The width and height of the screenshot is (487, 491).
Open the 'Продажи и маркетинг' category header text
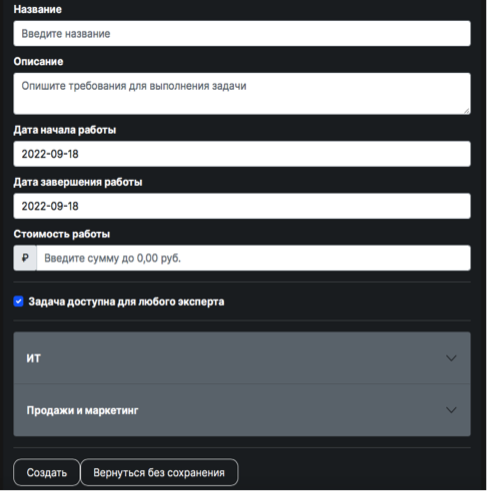[82, 410]
